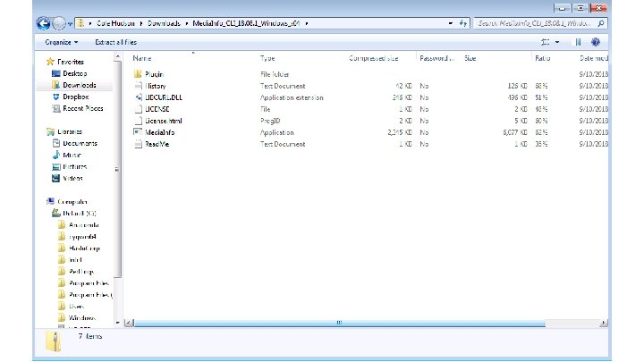Open Libraries in the navigation pane
644x362 pixels.
click(x=70, y=131)
